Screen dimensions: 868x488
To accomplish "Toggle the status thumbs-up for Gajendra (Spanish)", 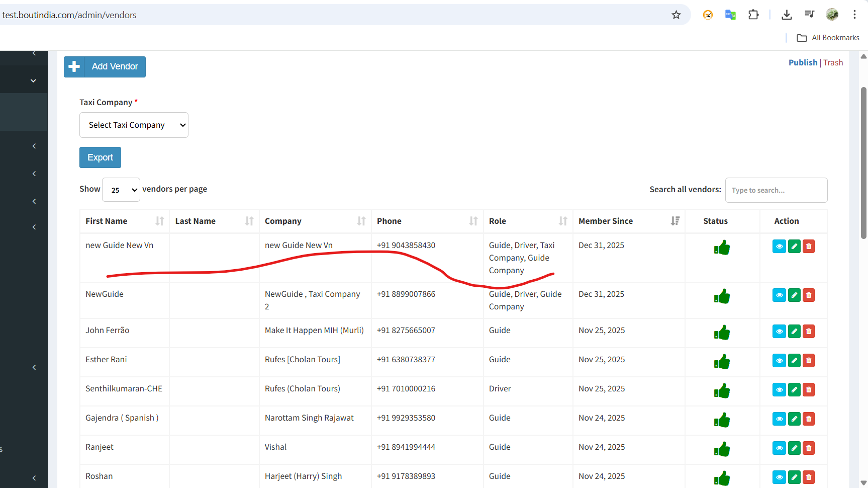I will [x=722, y=420].
